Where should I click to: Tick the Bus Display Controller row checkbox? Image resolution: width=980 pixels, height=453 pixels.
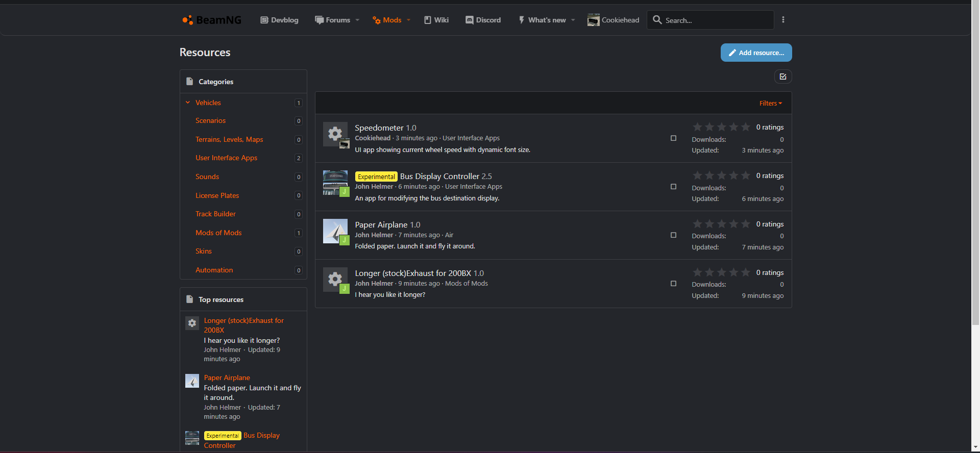point(673,187)
